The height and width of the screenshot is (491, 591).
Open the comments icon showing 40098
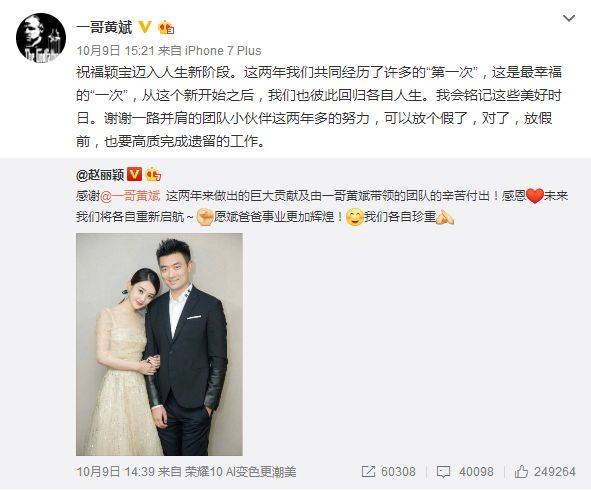coord(465,472)
